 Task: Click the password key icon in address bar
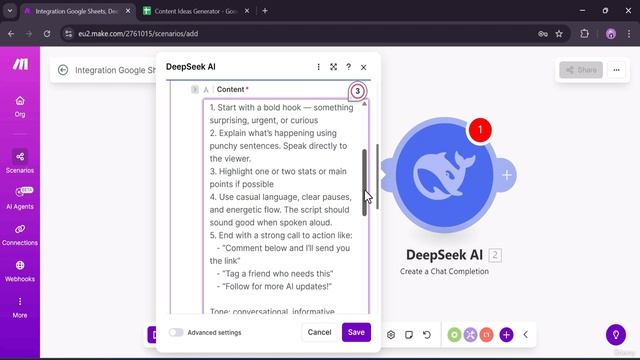click(x=542, y=34)
